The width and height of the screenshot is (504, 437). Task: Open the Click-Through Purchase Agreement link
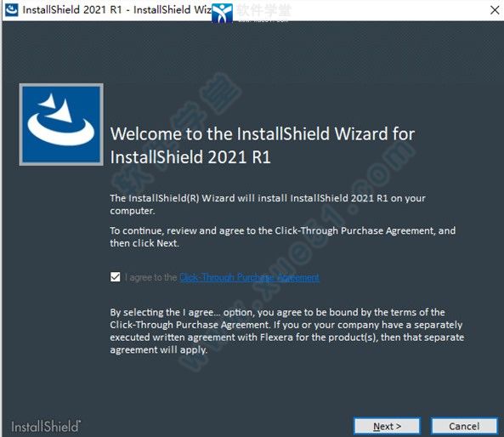tap(249, 277)
